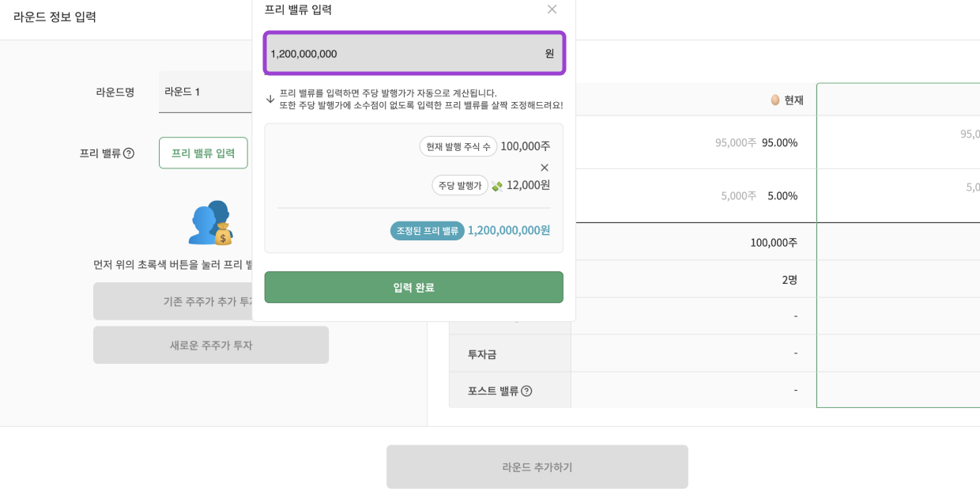Click the 현재 발행 주식 수 pill label
This screenshot has width=980, height=499.
click(458, 146)
